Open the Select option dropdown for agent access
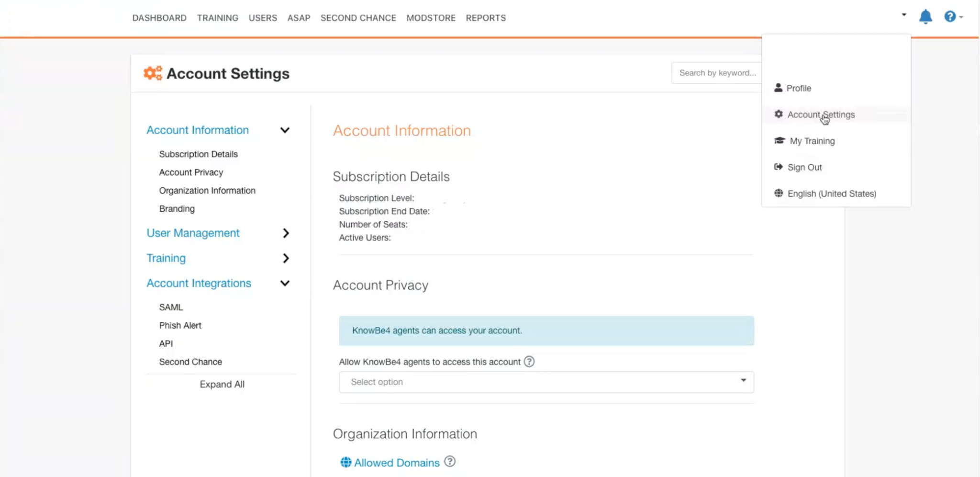The width and height of the screenshot is (980, 477). pyautogui.click(x=546, y=382)
